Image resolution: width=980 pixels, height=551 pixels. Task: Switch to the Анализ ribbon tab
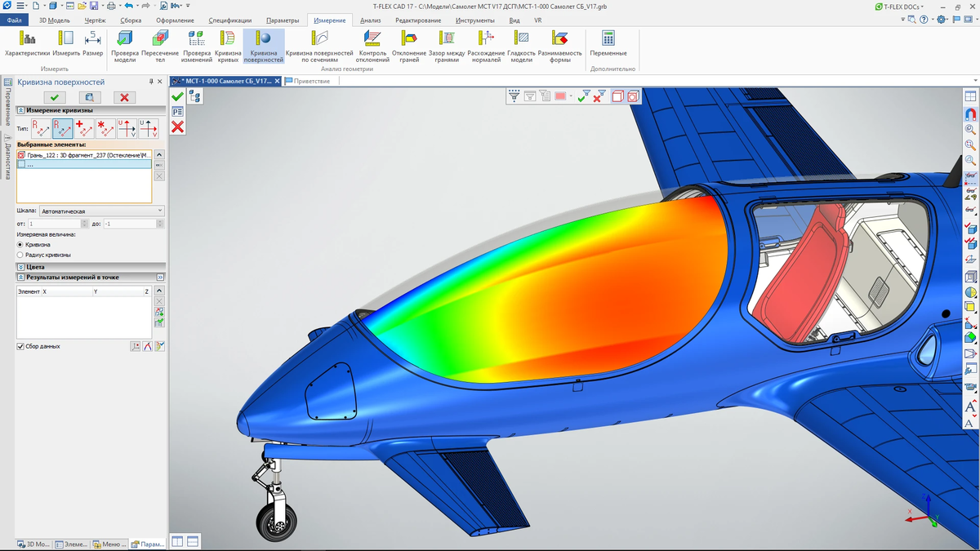371,20
